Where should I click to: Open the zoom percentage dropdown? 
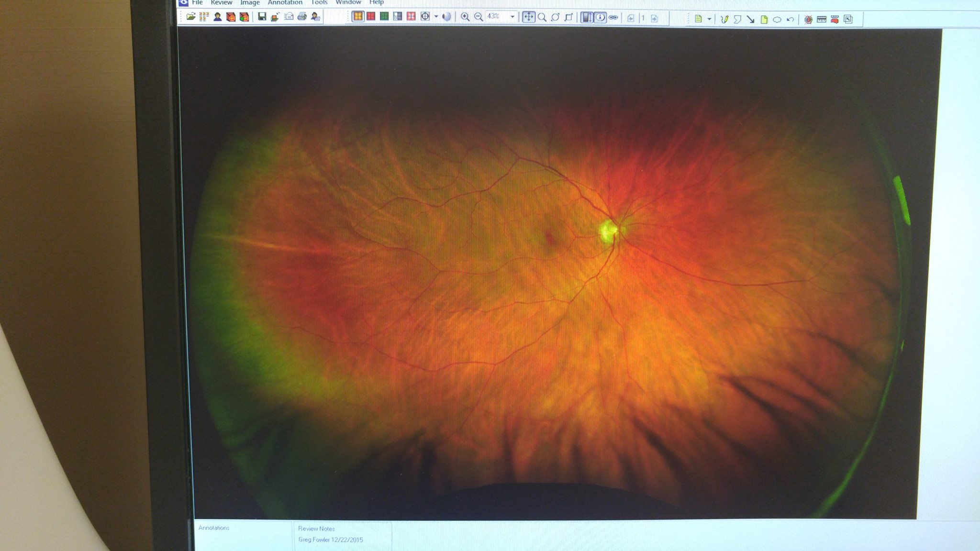(512, 17)
